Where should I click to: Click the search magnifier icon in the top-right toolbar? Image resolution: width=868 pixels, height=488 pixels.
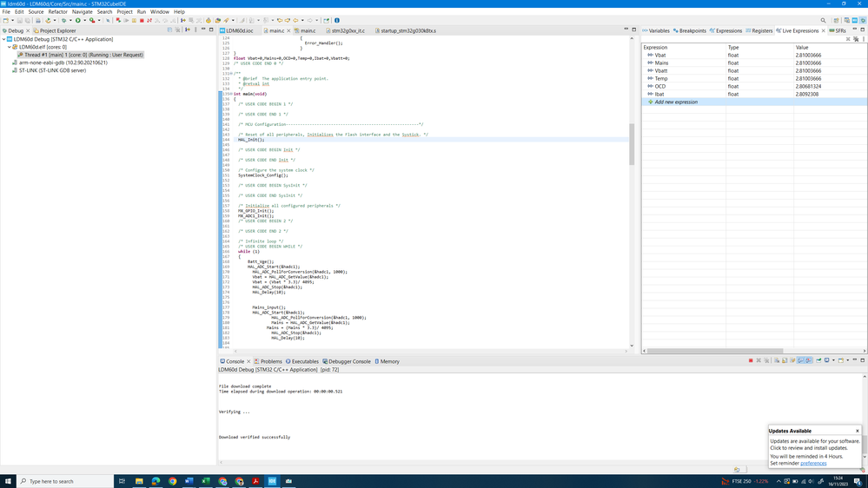coord(824,20)
